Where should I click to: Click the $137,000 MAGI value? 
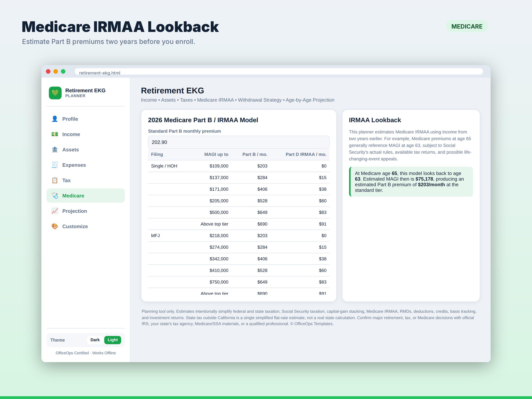219,178
